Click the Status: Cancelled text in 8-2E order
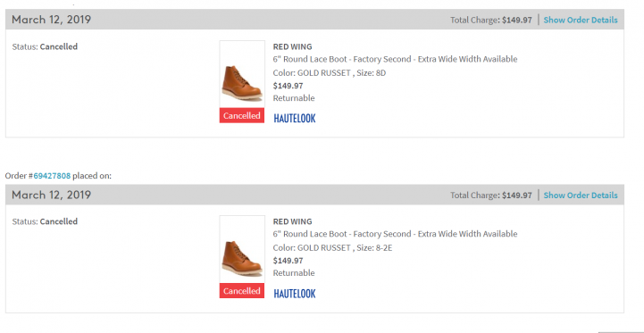Screen dimensions: 644x333 (45, 221)
